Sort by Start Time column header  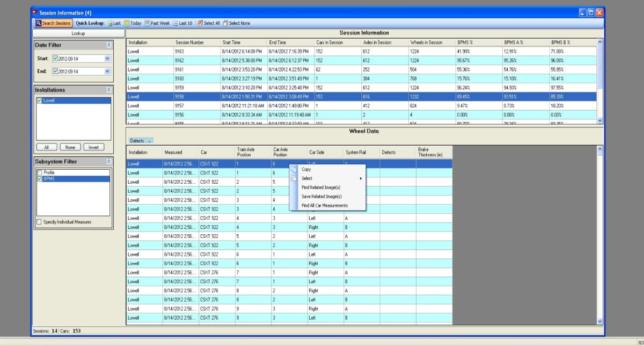point(244,42)
